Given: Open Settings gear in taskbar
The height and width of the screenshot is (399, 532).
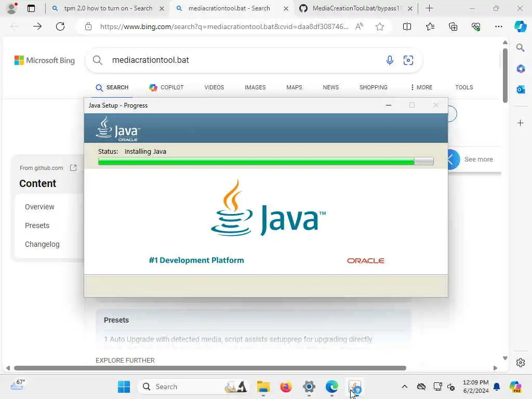Looking at the screenshot, I should click(x=309, y=387).
